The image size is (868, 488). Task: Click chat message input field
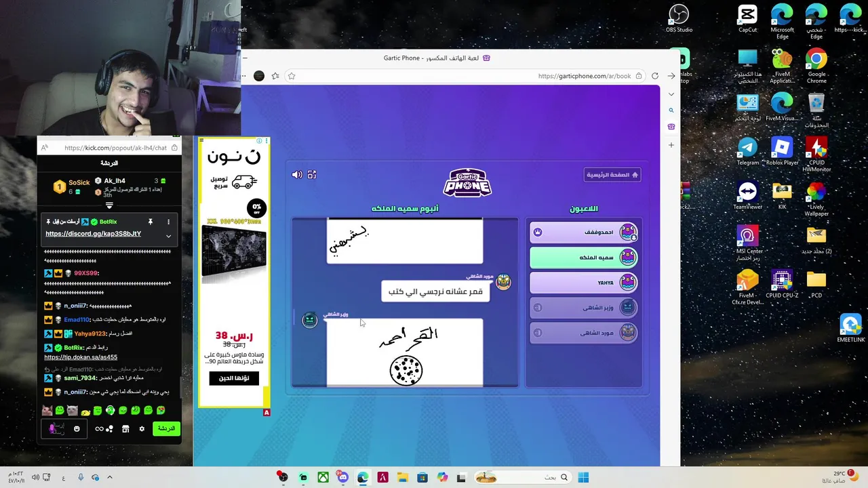point(64,429)
